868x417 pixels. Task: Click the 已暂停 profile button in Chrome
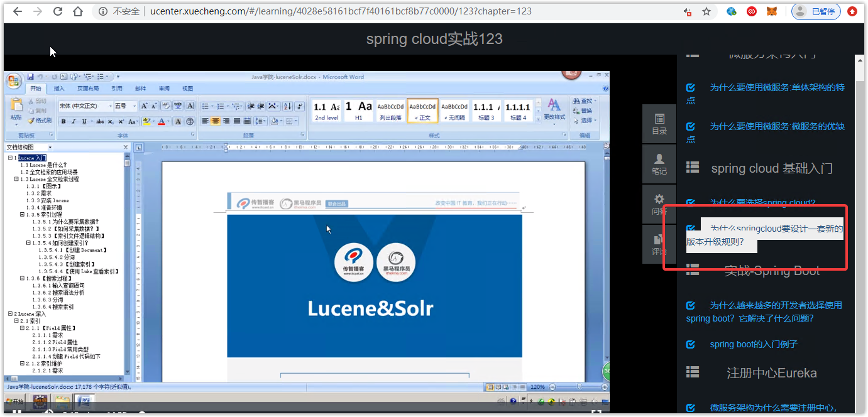(816, 11)
